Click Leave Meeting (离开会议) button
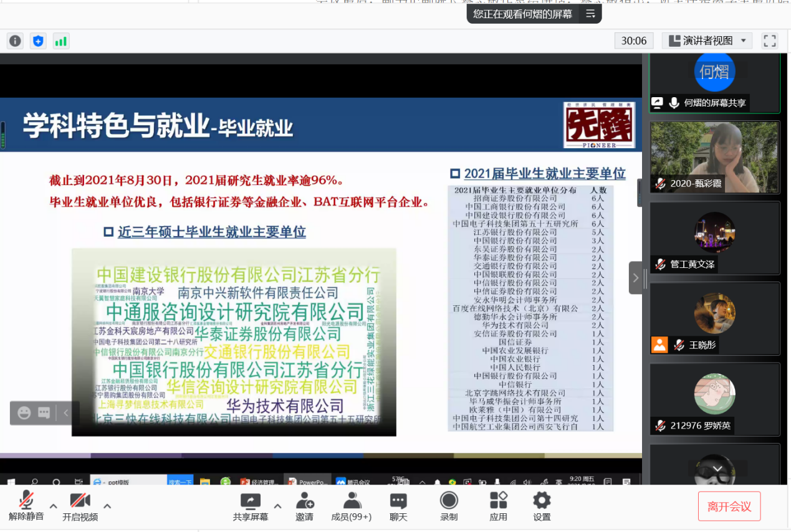 (x=729, y=506)
